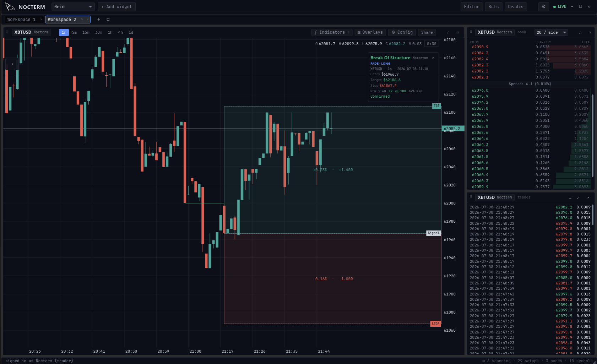This screenshot has width=597, height=364.
Task: Click the Signal marker on chart
Action: pos(434,233)
